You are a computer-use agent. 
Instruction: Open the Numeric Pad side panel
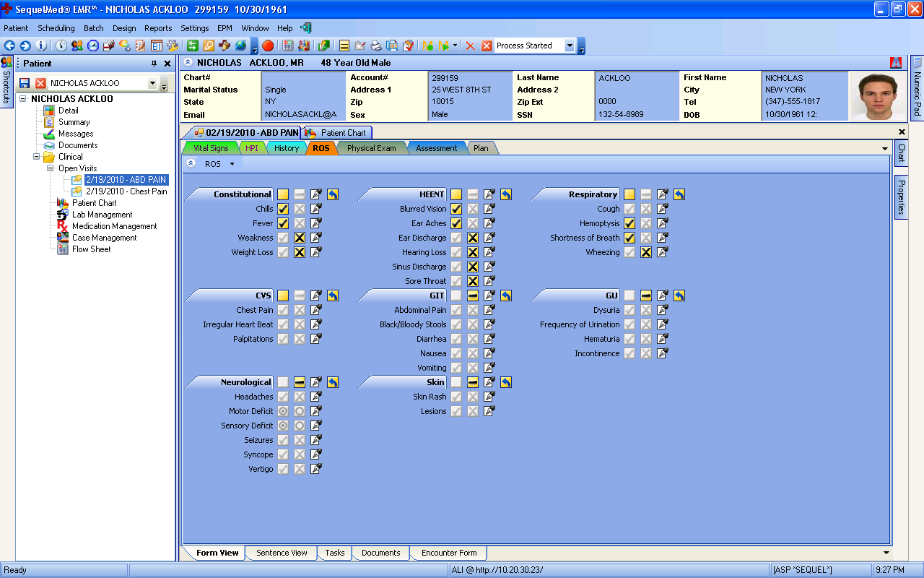pyautogui.click(x=917, y=88)
